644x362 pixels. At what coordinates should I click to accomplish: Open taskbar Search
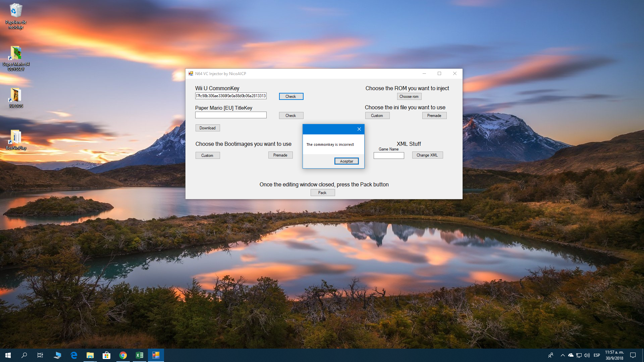click(x=24, y=355)
